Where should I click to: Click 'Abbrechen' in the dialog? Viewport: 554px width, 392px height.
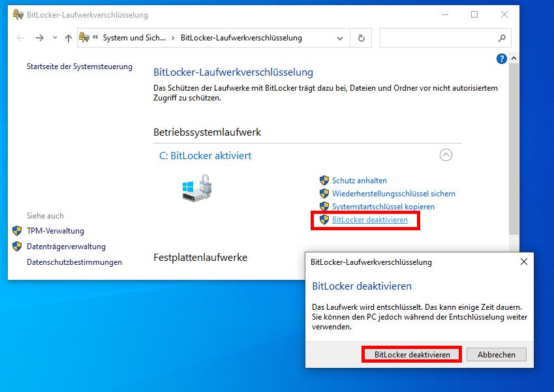pyautogui.click(x=497, y=355)
